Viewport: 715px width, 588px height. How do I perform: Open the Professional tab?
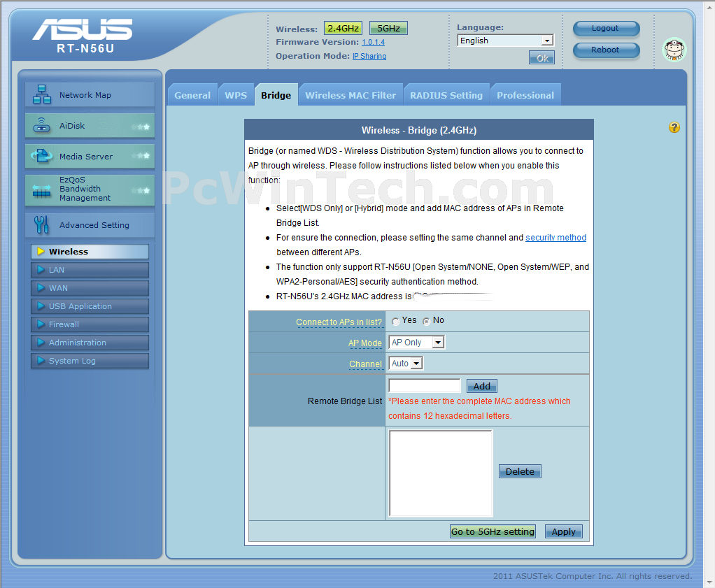pos(525,95)
